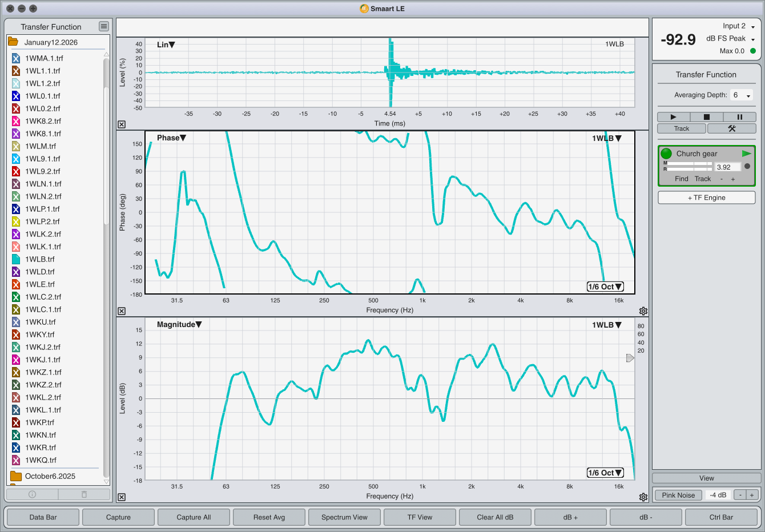
Task: Select the 1WLP.2.trf trace icon
Action: [16, 221]
